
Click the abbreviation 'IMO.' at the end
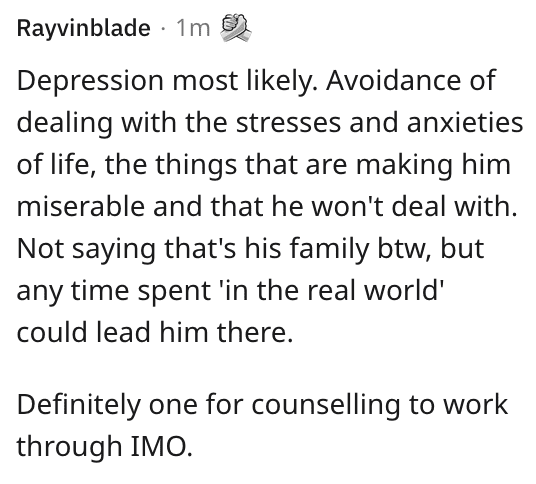click(x=162, y=446)
